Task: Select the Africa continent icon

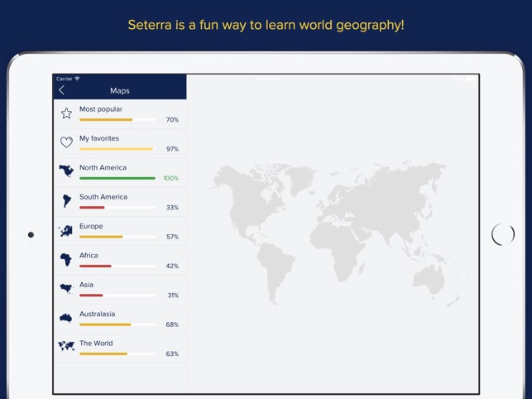Action: pyautogui.click(x=66, y=260)
